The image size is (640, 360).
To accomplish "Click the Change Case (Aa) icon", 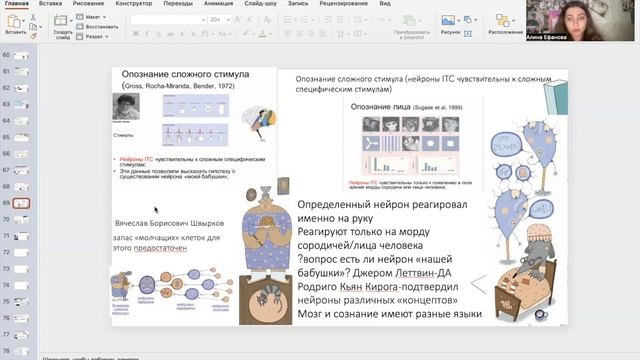I will [223, 34].
